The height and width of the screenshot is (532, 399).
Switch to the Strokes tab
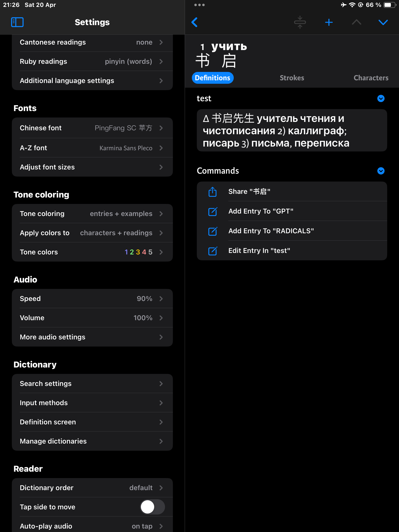292,78
